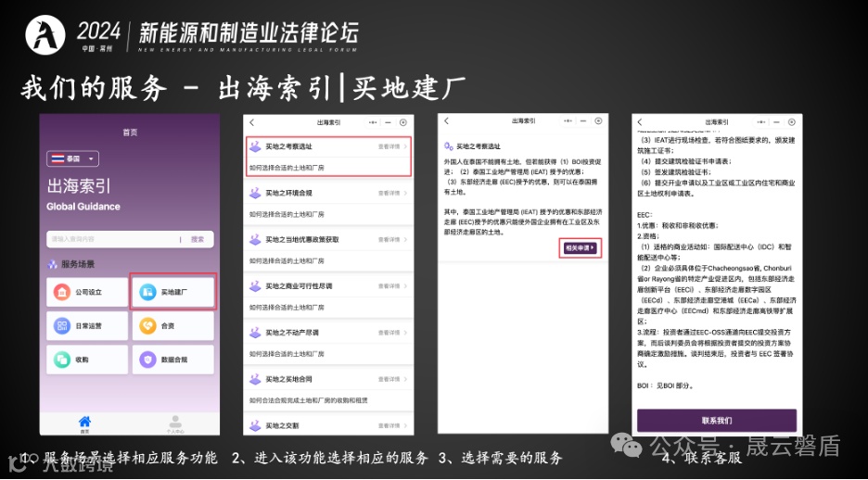The height and width of the screenshot is (480, 868).
Task: Open the 数据合规 service card icon
Action: click(147, 360)
